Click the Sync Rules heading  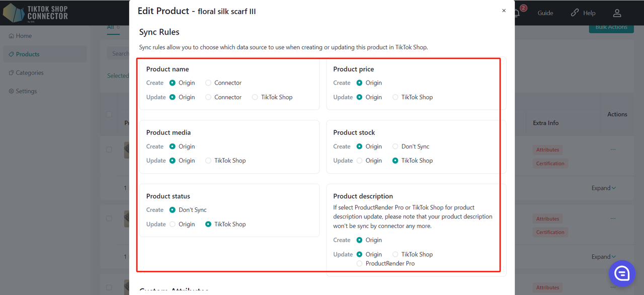[x=159, y=32]
